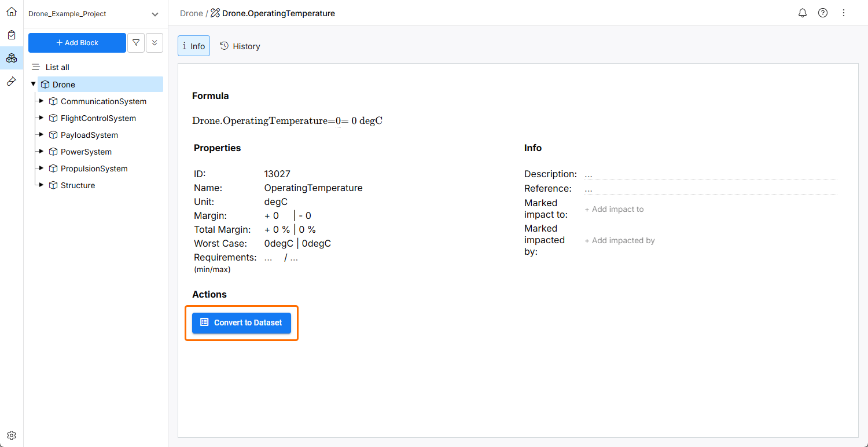
Task: Select the blocks module sidebar icon
Action: click(12, 58)
